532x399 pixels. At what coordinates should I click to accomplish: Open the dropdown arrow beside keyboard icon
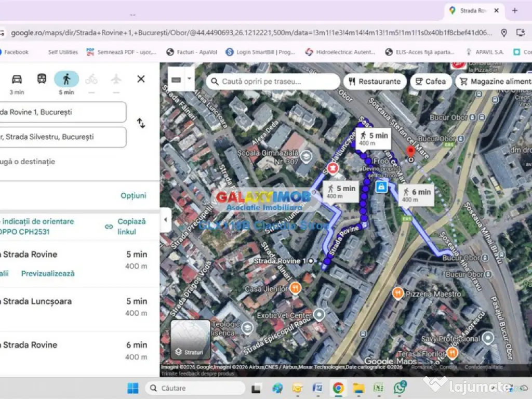tap(189, 79)
